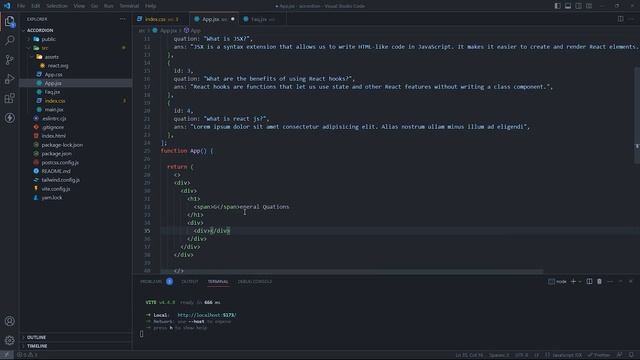Open the Accounts icon in activity bar
Viewport: 640px width, 360px height.
tap(10, 321)
